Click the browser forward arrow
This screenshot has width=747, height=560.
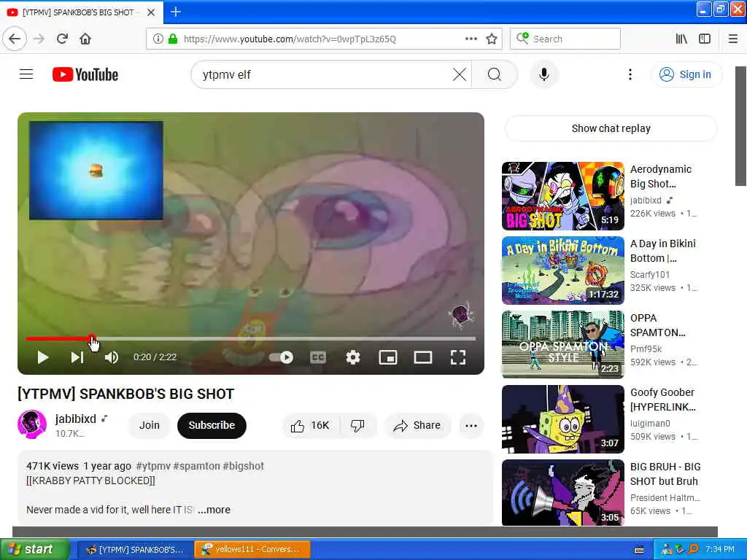[x=39, y=39]
